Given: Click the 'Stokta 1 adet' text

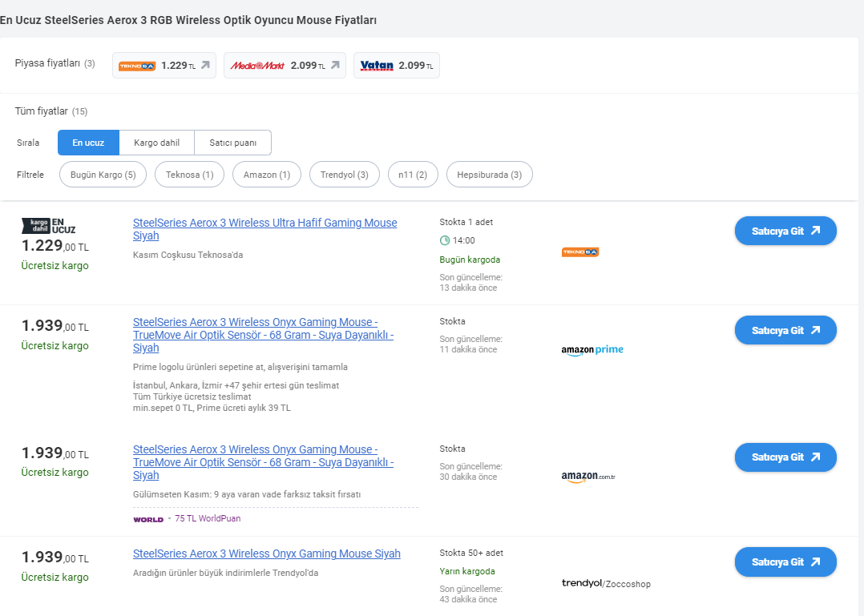Looking at the screenshot, I should point(466,222).
